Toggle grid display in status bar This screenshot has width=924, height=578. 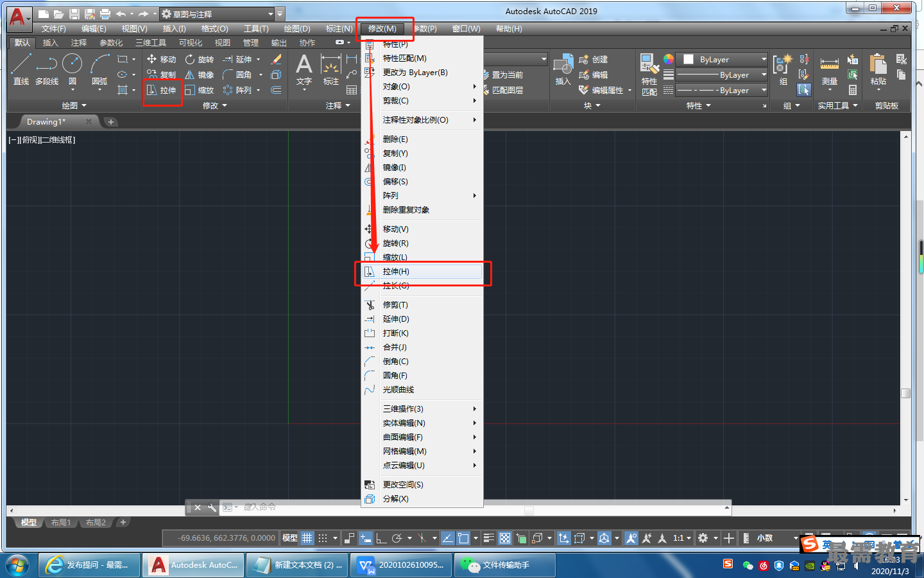coord(307,538)
